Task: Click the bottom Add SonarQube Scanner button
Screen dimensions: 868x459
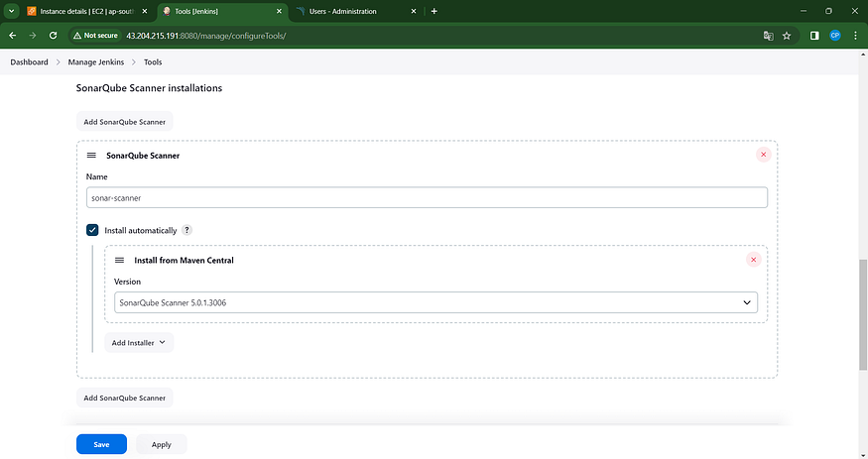Action: 125,398
